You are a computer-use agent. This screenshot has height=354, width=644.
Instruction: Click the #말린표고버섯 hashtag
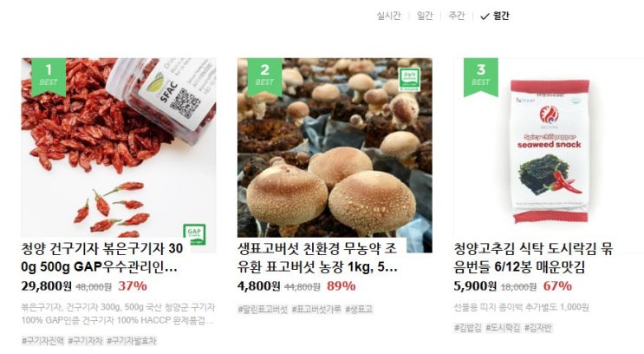tap(263, 309)
